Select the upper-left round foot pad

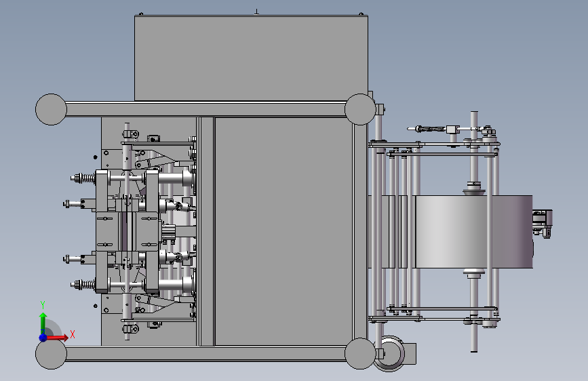(51, 110)
